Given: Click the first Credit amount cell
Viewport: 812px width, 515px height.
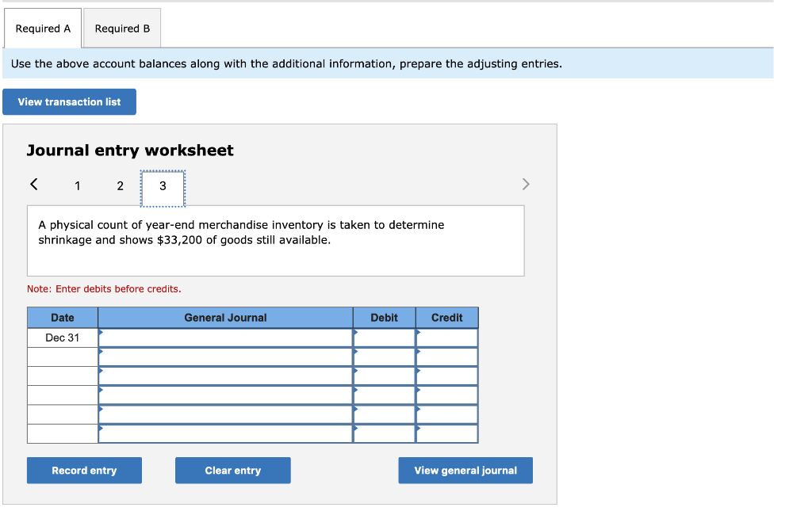Looking at the screenshot, I should tap(446, 337).
